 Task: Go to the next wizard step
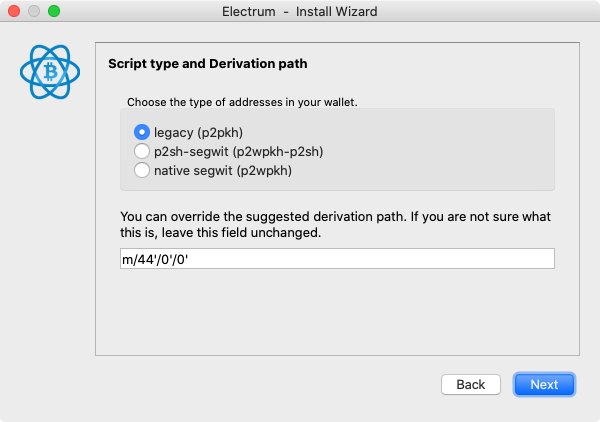(544, 385)
